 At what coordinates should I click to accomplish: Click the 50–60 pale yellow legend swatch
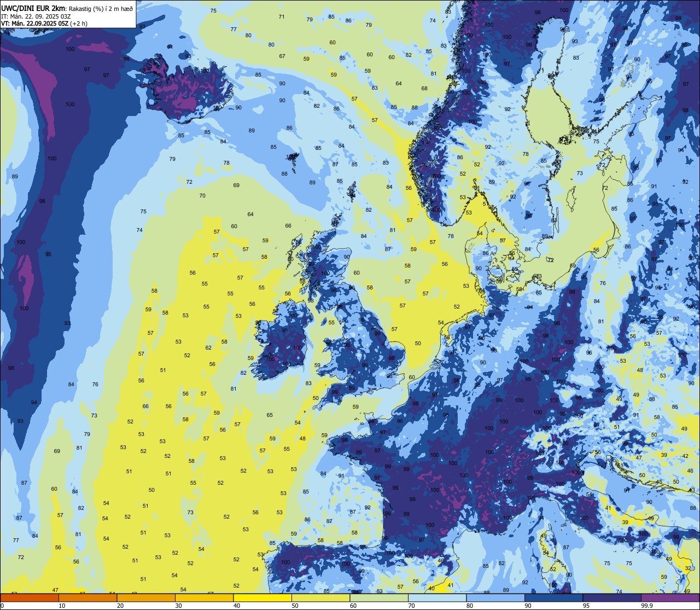tap(320, 598)
